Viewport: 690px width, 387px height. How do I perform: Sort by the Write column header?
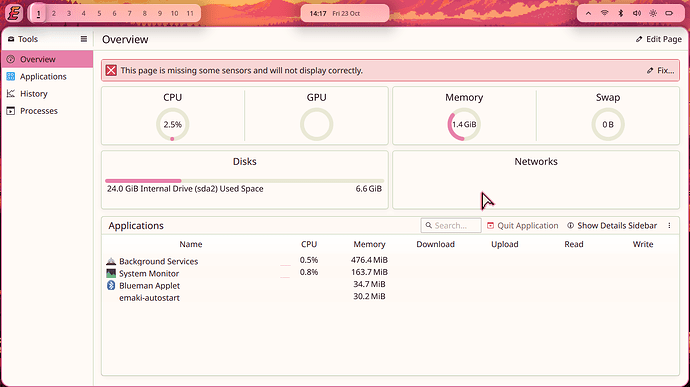pyautogui.click(x=642, y=244)
